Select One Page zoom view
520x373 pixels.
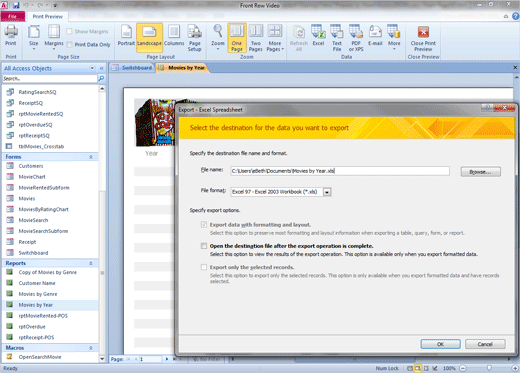pyautogui.click(x=237, y=38)
